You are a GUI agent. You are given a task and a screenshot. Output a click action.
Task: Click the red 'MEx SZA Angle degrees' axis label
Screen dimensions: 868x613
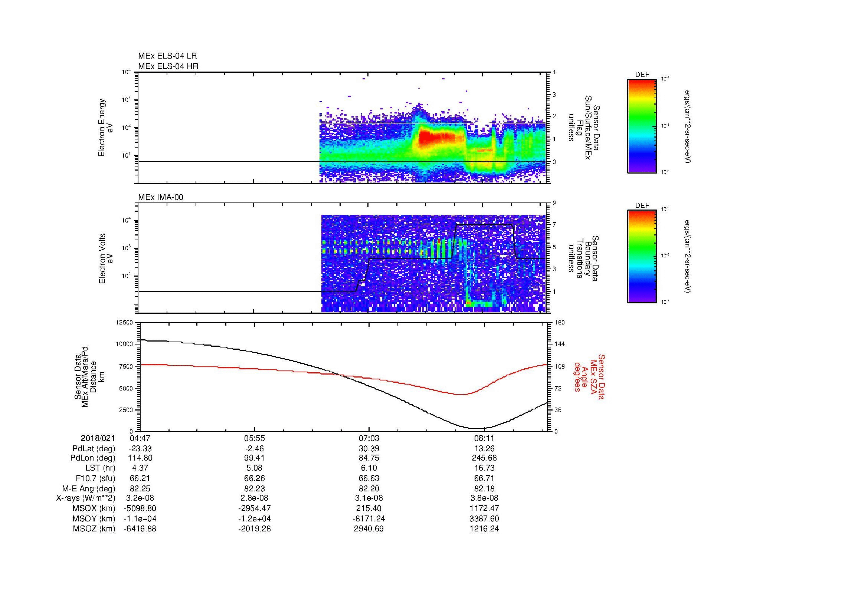pos(589,376)
